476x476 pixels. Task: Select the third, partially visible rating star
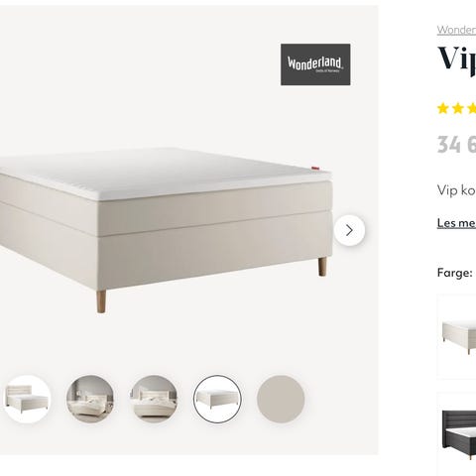pyautogui.click(x=472, y=108)
